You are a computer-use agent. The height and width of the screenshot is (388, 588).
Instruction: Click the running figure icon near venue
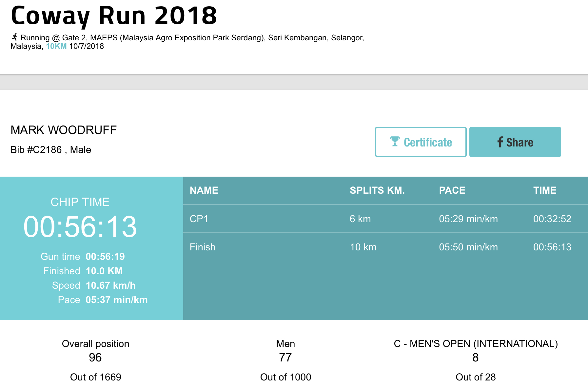tap(14, 37)
